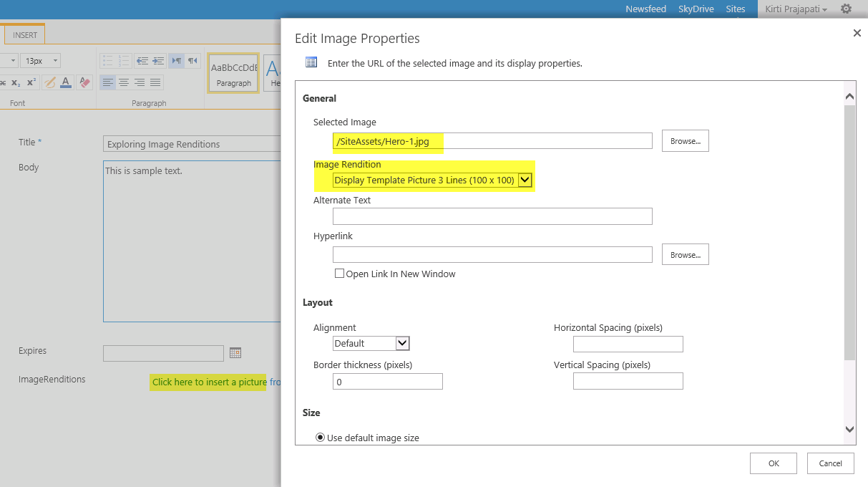The image size is (868, 487).
Task: Click the clear format eraser icon
Action: pos(84,82)
